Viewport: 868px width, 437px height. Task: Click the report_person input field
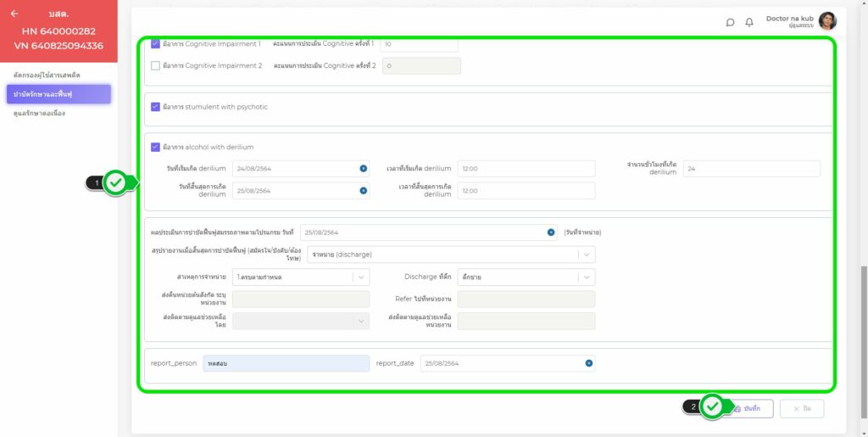[x=286, y=363]
